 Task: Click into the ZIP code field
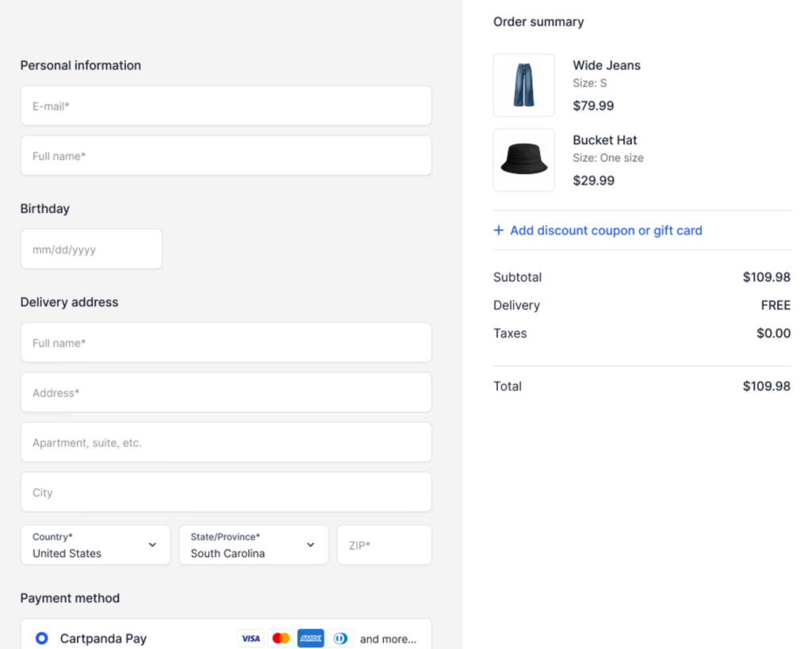coord(385,545)
